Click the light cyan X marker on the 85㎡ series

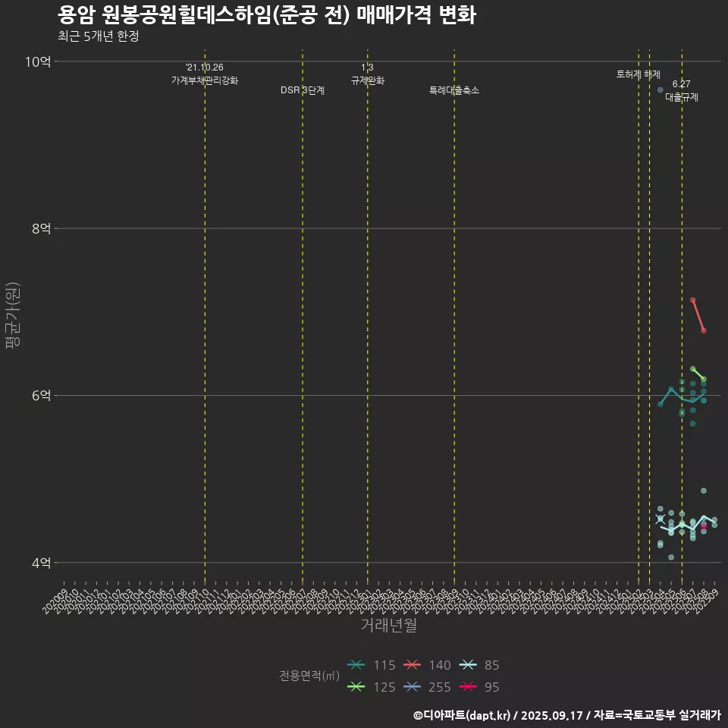661,519
